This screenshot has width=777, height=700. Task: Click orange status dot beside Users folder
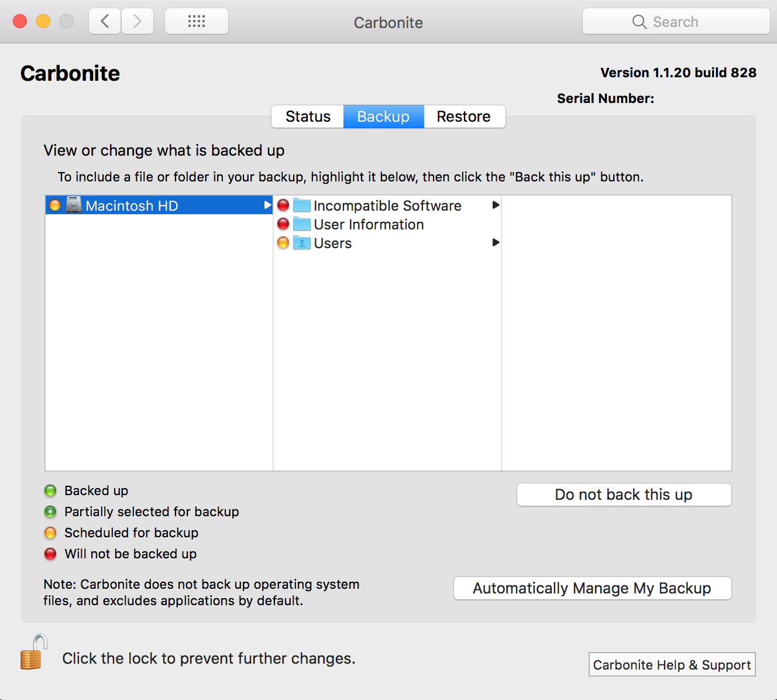(x=283, y=242)
